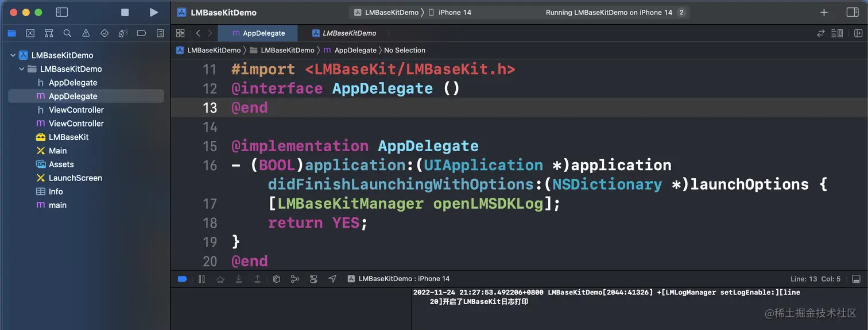The height and width of the screenshot is (330, 868).
Task: Open the Issue navigator warning icon
Action: [x=86, y=33]
